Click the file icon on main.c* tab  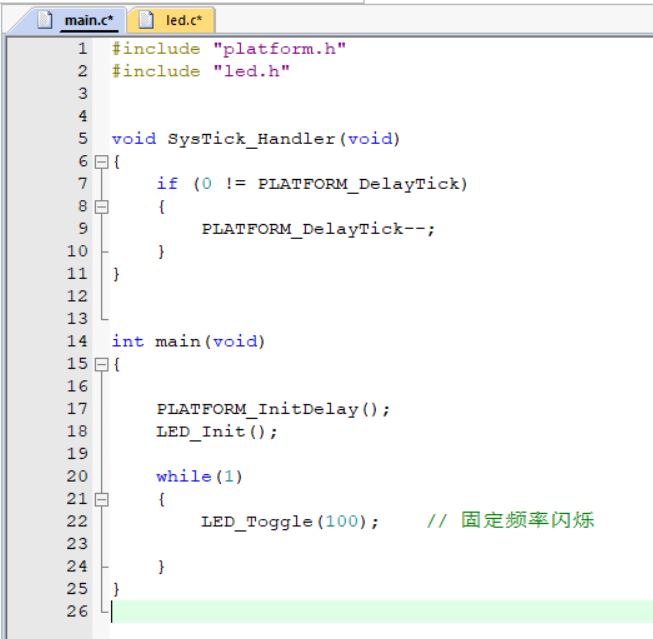(x=45, y=20)
